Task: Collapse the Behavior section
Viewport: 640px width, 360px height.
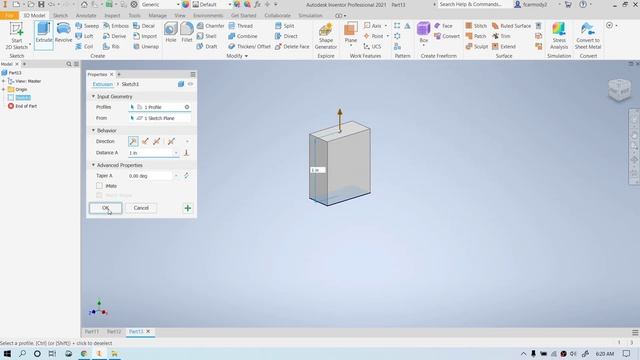Action: click(x=93, y=130)
